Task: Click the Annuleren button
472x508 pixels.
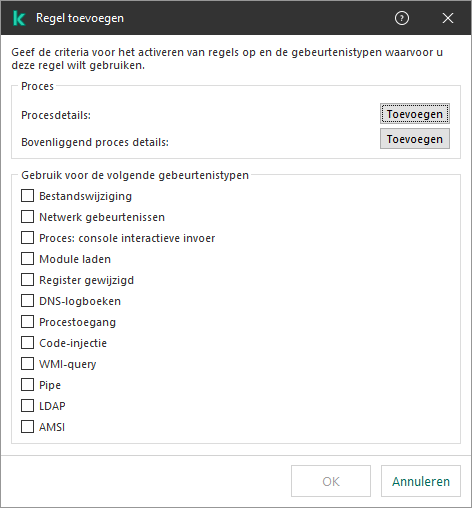Action: [421, 481]
